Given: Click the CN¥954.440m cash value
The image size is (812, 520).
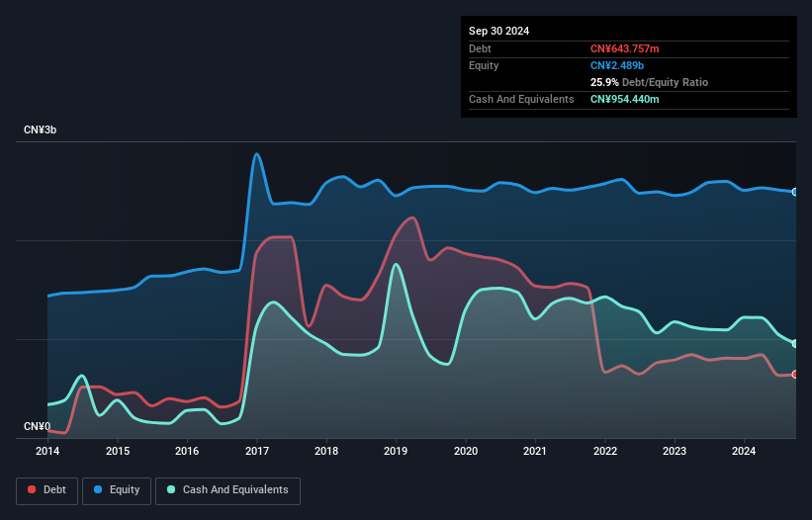Looking at the screenshot, I should 624,99.
